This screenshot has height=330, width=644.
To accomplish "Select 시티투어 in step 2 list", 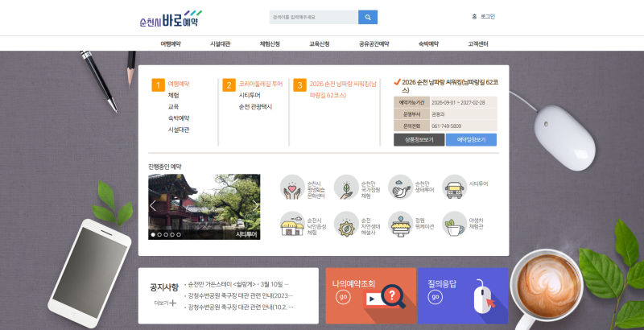I will [x=250, y=95].
